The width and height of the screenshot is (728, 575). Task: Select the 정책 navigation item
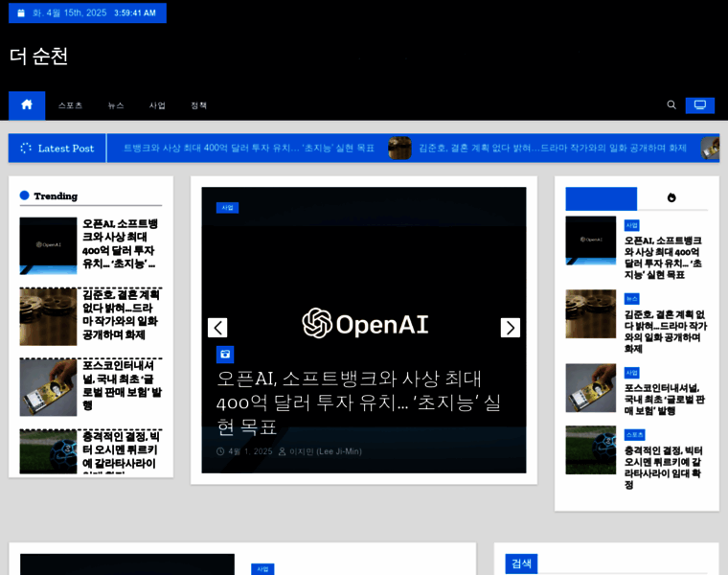tap(198, 105)
